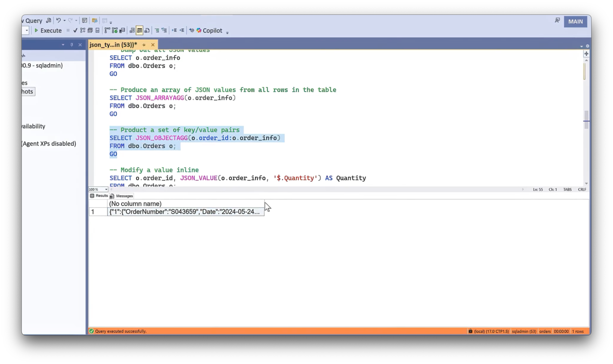Open the Redo dropdown arrow
Screen dimensions: 613x364
tap(76, 20)
